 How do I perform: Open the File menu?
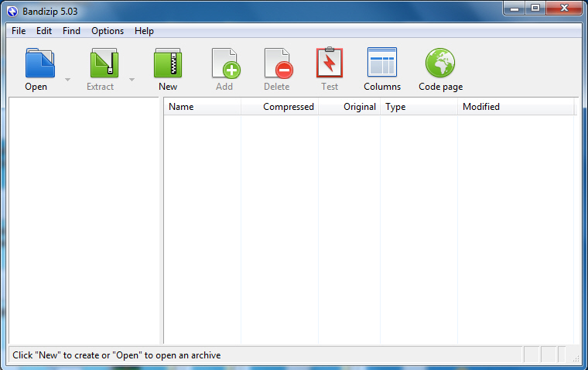click(x=19, y=31)
